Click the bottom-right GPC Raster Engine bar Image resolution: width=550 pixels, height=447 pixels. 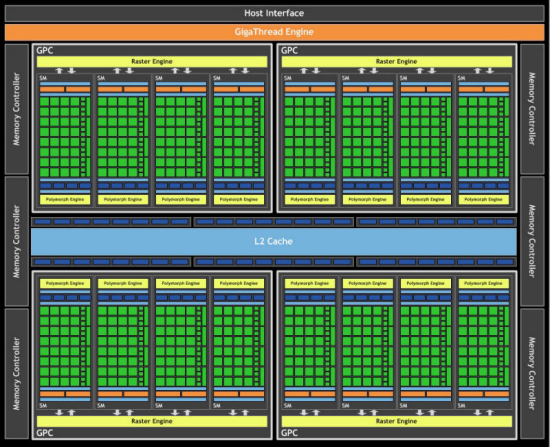pos(397,421)
